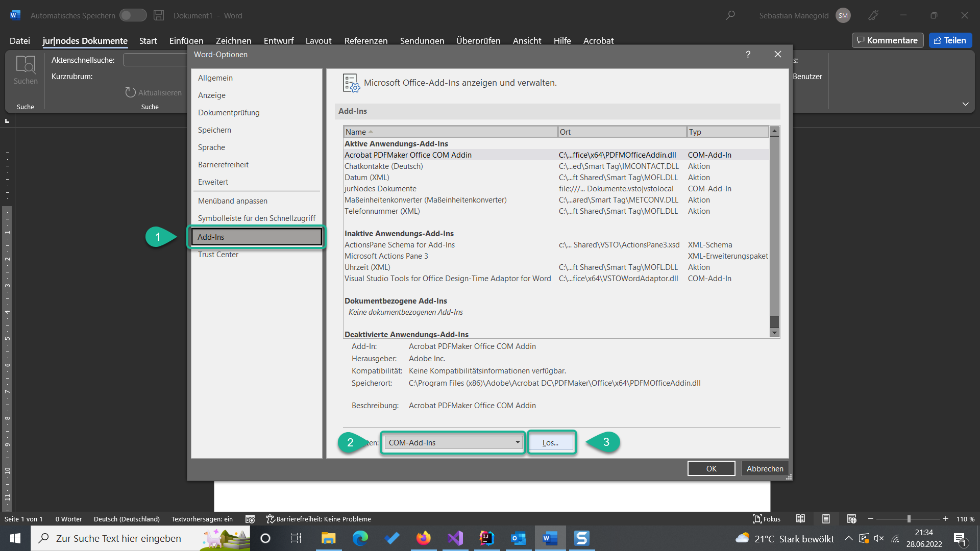This screenshot has width=980, height=551.
Task: Click Abbrechen to cancel options
Action: pos(764,468)
